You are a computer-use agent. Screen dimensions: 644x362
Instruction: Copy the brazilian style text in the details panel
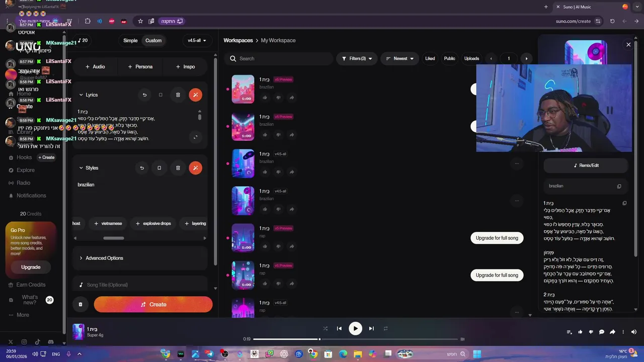point(619,186)
